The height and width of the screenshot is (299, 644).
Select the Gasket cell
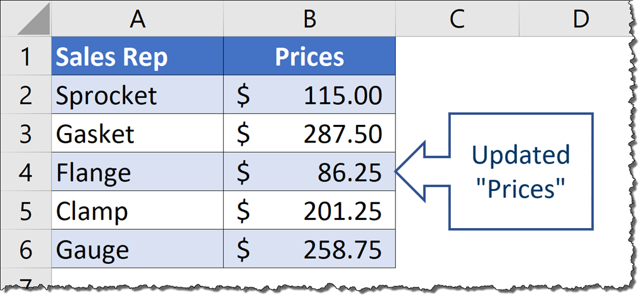tap(137, 134)
